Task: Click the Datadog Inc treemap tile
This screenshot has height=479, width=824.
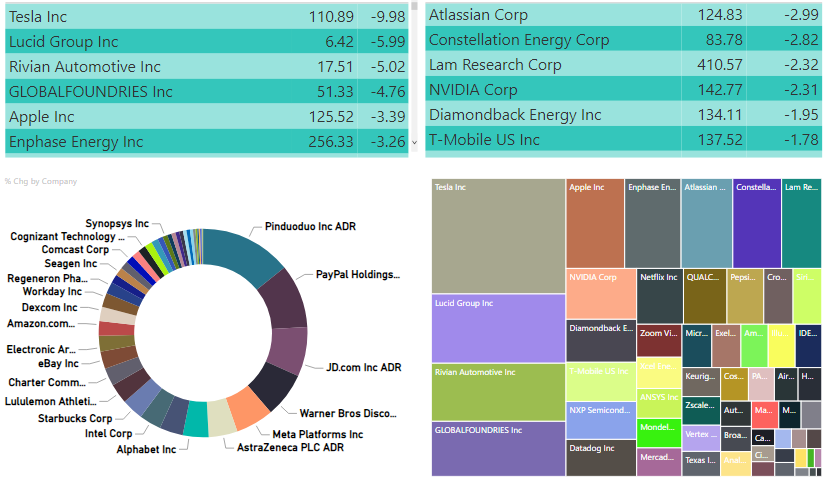Action: (x=601, y=458)
